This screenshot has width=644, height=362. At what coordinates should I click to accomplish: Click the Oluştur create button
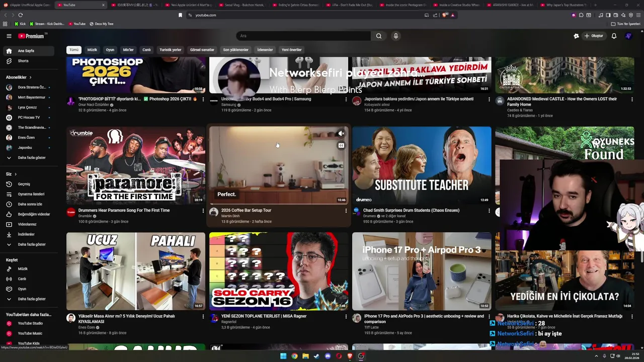593,36
